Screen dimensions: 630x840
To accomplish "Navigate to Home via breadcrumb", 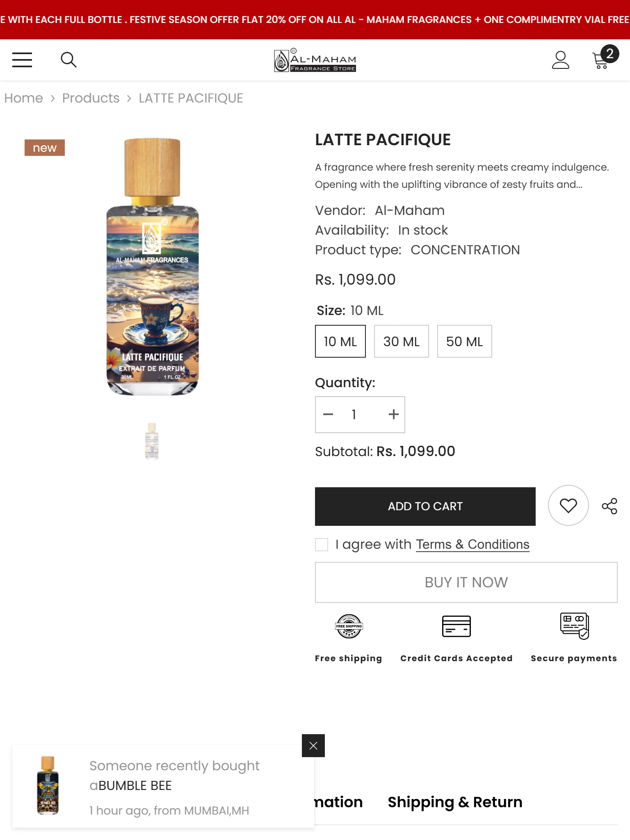I will click(x=23, y=98).
